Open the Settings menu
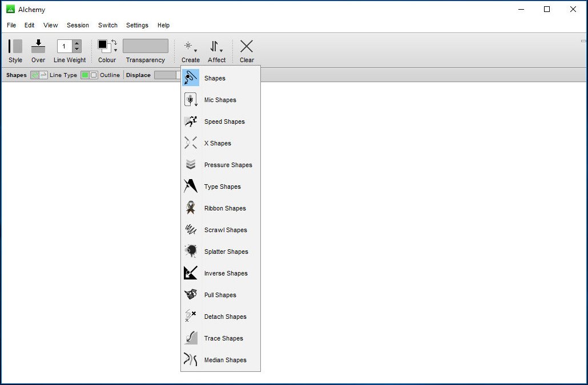The width and height of the screenshot is (588, 385). coord(137,25)
